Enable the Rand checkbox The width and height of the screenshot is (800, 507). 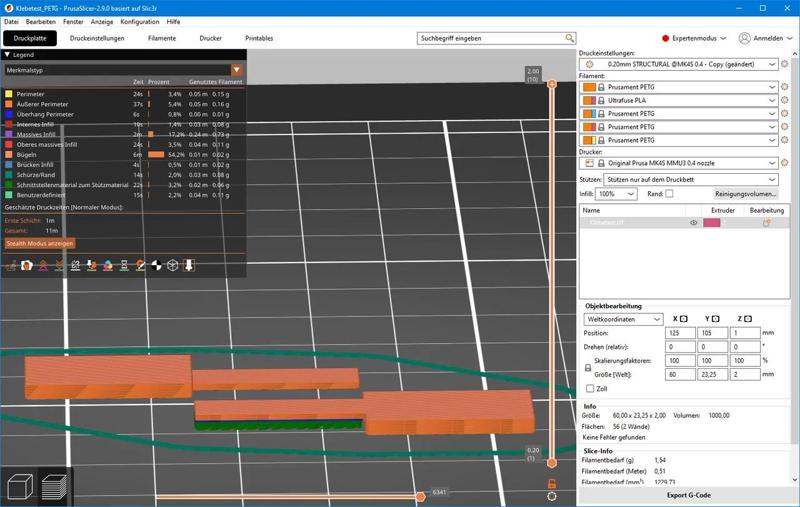point(669,194)
